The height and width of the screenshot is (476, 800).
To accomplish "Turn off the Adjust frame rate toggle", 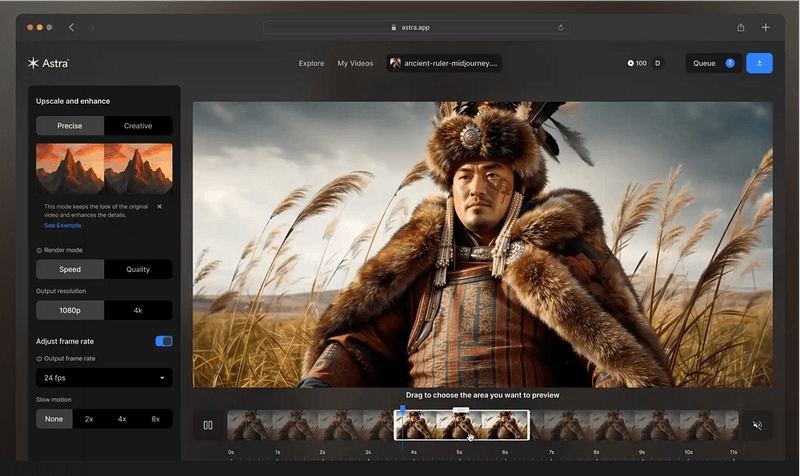I will point(164,341).
